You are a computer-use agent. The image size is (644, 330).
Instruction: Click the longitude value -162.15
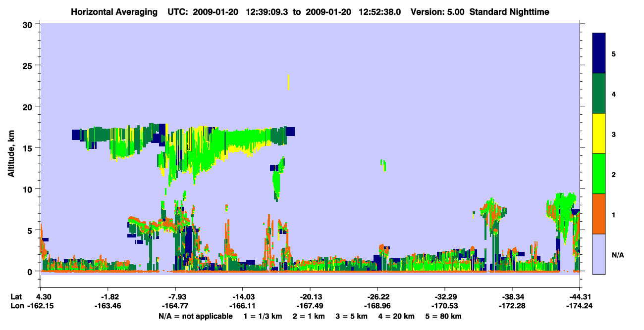point(41,306)
